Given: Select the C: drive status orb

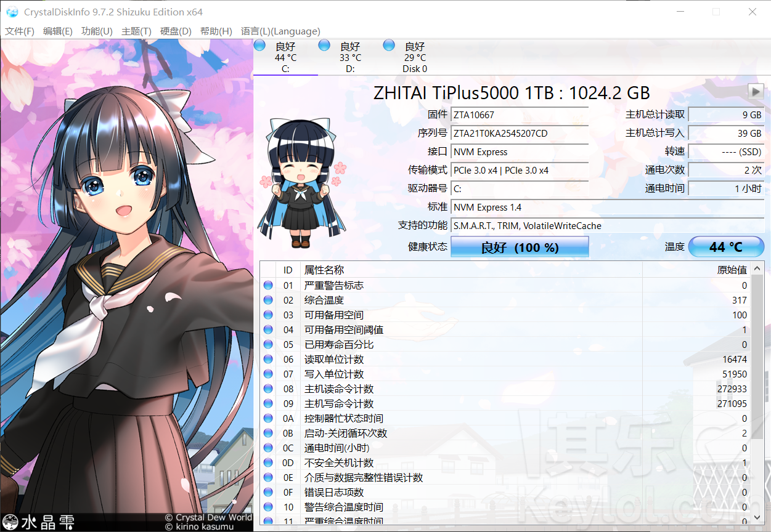Looking at the screenshot, I should point(259,46).
